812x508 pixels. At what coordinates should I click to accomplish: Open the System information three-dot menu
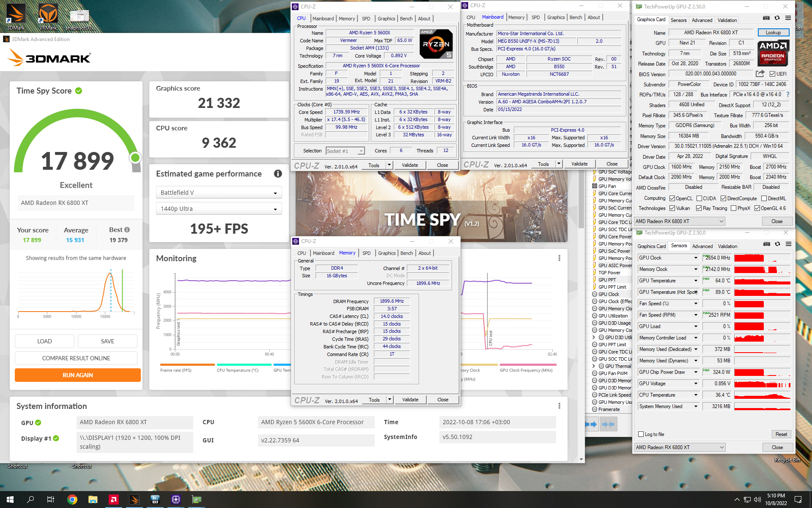[559, 406]
